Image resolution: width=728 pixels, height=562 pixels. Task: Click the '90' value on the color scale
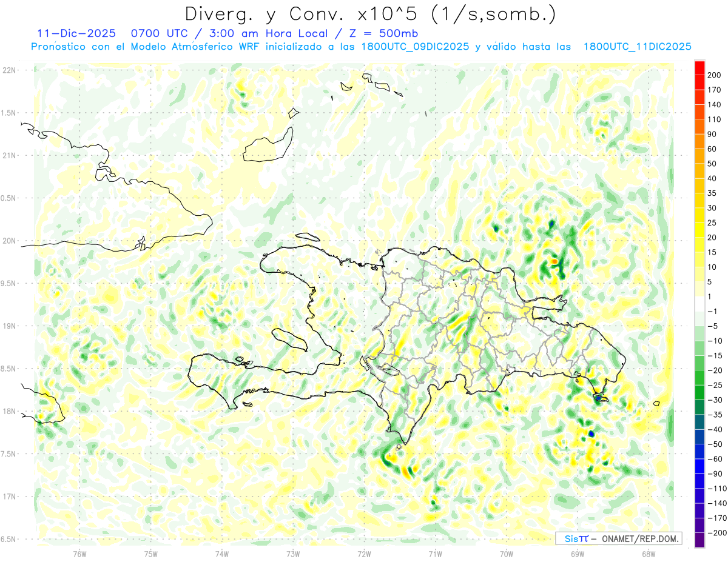pos(713,134)
